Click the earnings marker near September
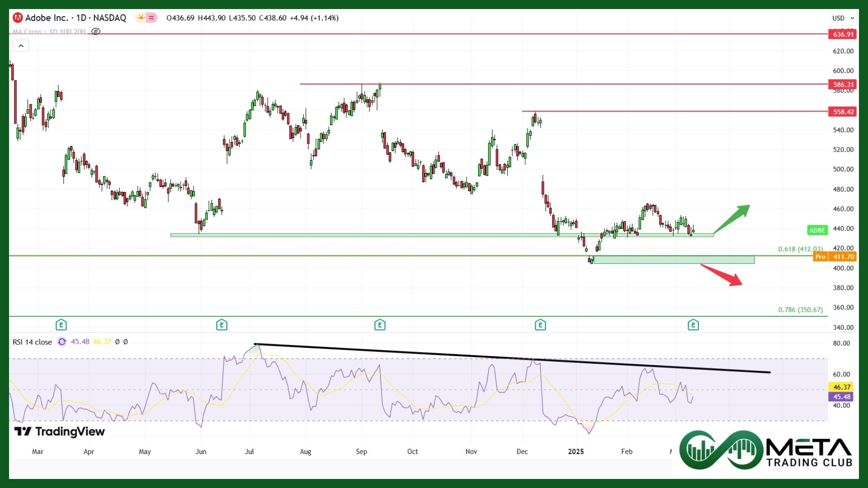The height and width of the screenshot is (488, 868). tap(380, 325)
